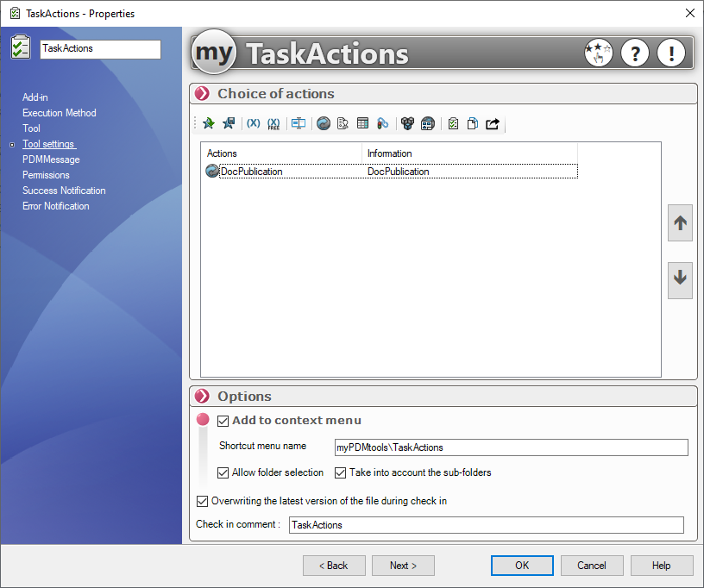Click the (X) FREE variable toolbar icon

point(273,124)
